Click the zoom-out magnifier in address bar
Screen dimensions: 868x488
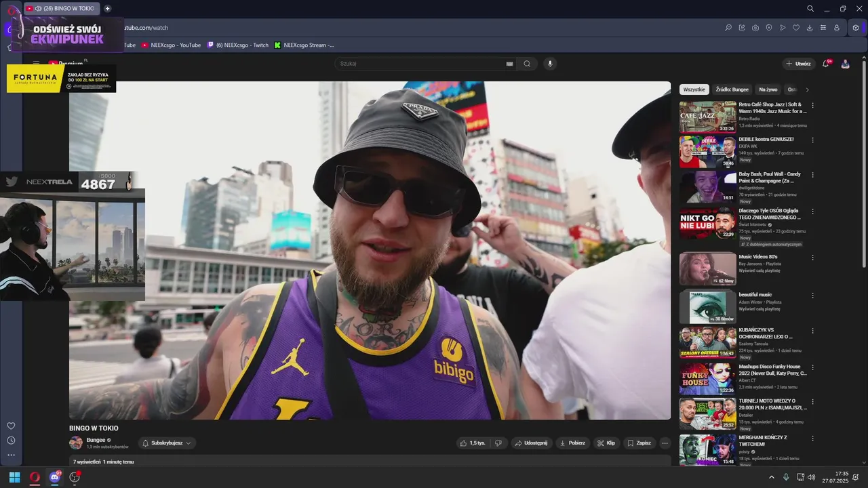point(728,28)
